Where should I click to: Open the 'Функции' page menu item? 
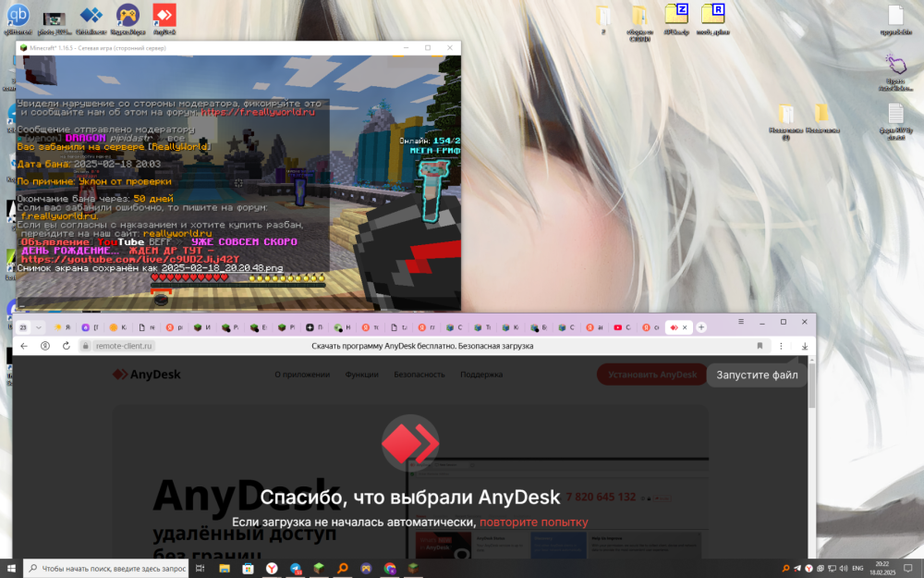tap(362, 375)
